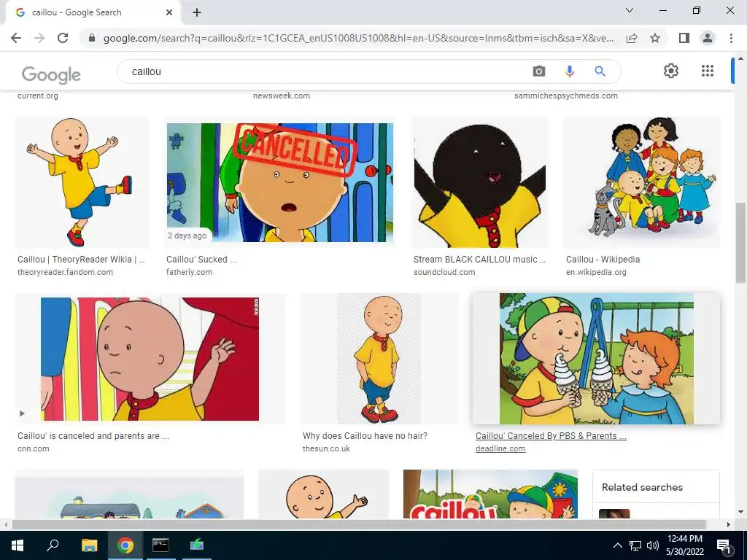Viewport: 747px width, 560px height.
Task: Open a new browser tab
Action: click(197, 12)
